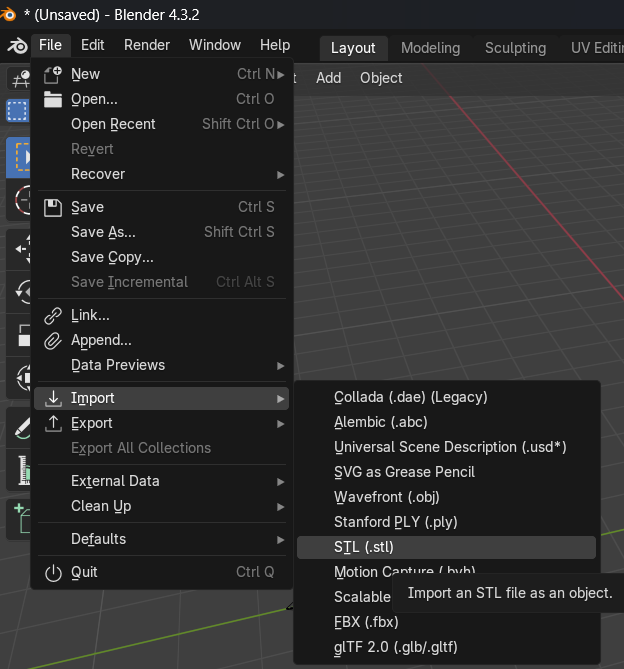Expand the Data Previews submenu

click(161, 365)
